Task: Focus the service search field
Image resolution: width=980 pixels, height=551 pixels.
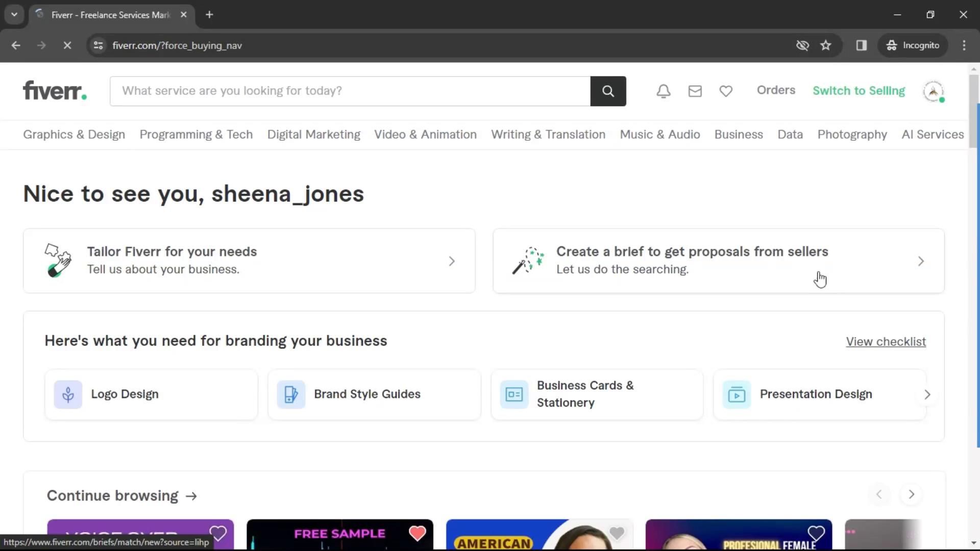Action: (350, 91)
